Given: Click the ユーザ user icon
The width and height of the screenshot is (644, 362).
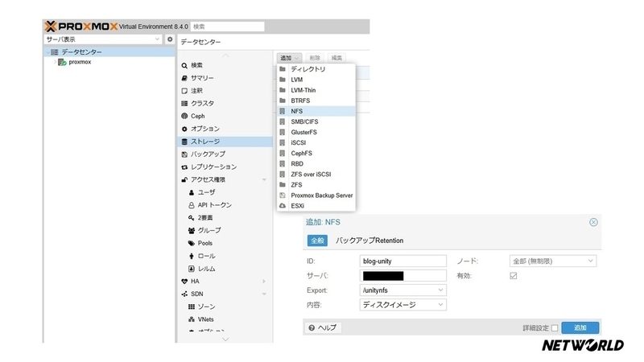Looking at the screenshot, I should [x=192, y=192].
